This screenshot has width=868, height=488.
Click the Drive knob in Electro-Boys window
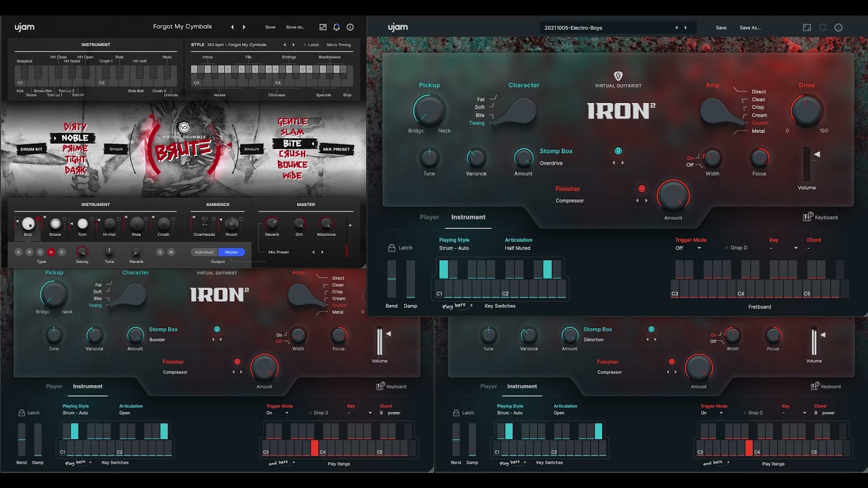click(806, 110)
